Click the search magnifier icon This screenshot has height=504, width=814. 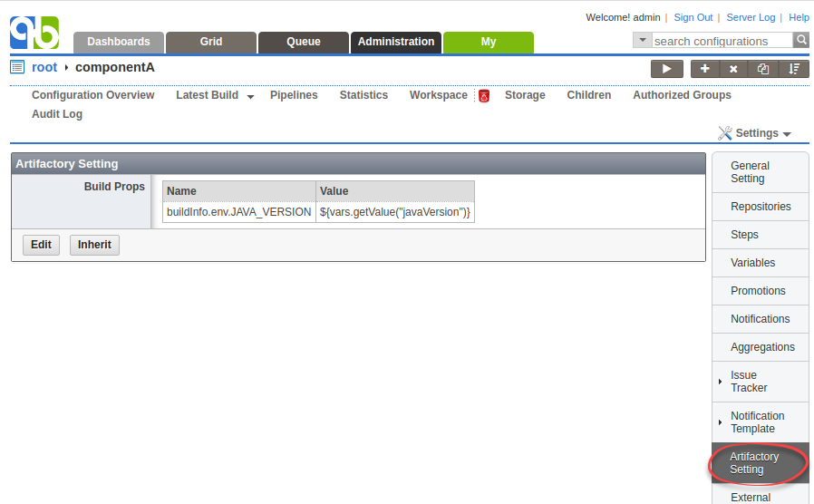tap(801, 40)
